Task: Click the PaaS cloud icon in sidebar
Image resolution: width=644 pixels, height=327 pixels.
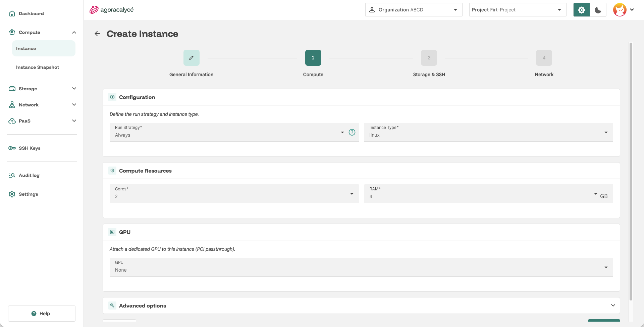Action: coord(12,121)
